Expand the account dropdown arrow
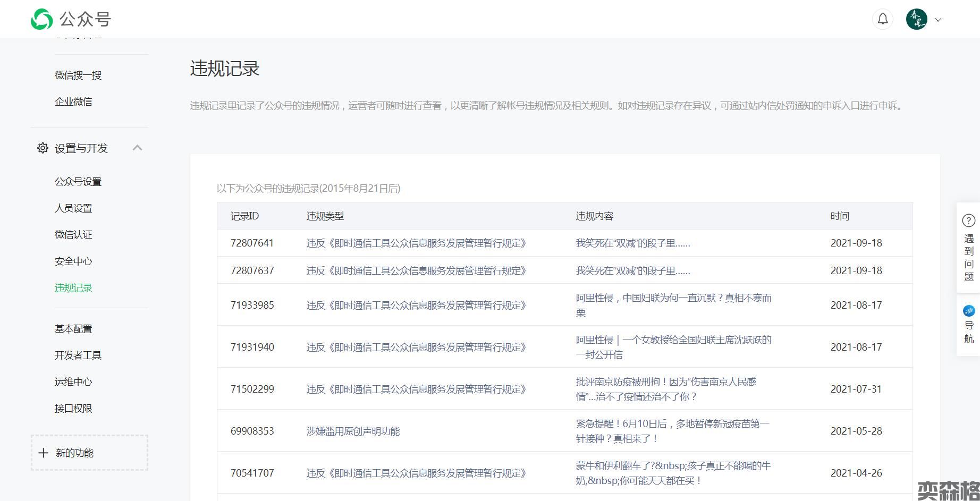Image resolution: width=980 pixels, height=501 pixels. click(939, 20)
